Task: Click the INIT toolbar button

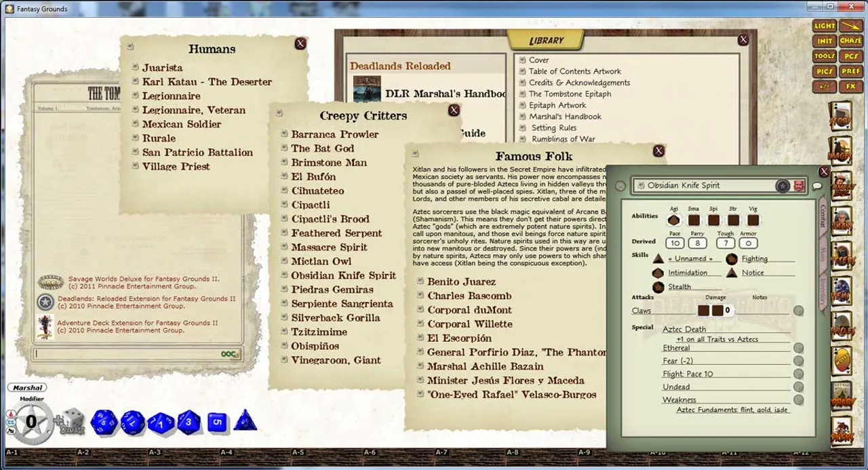Action: tap(825, 41)
